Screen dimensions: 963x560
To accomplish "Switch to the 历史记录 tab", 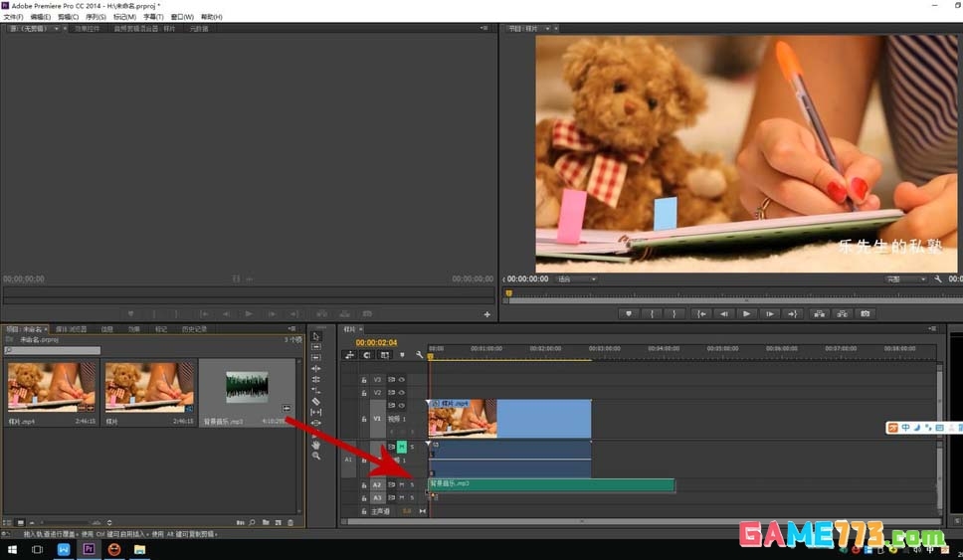I will tap(193, 329).
